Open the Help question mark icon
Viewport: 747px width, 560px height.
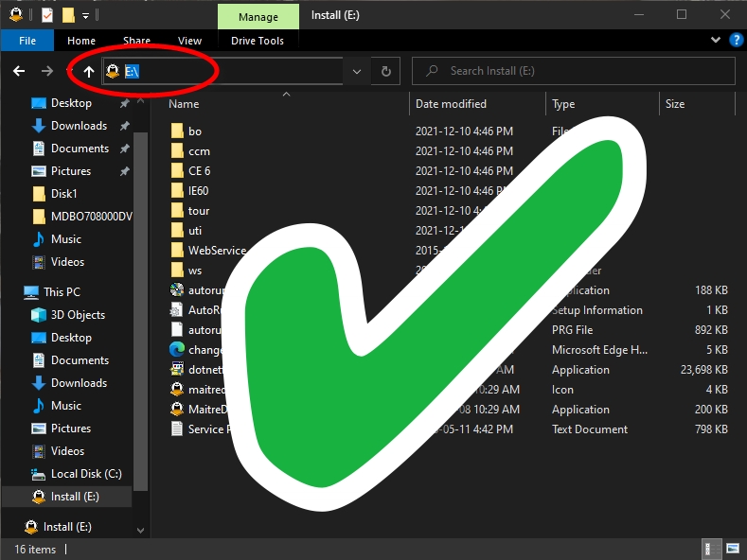point(736,41)
